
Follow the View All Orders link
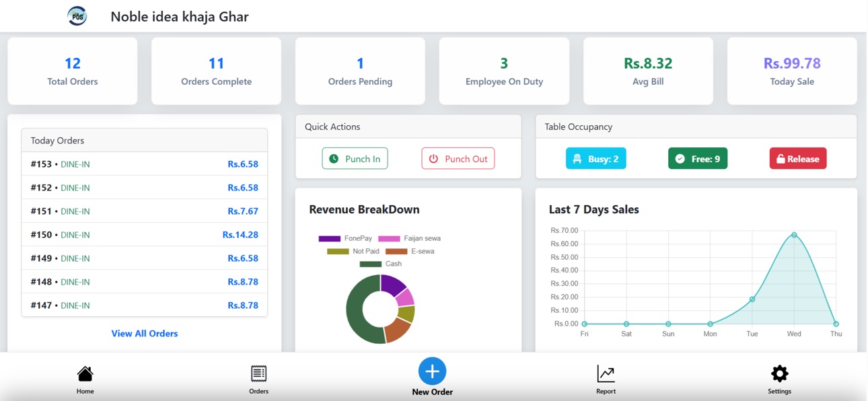point(145,333)
